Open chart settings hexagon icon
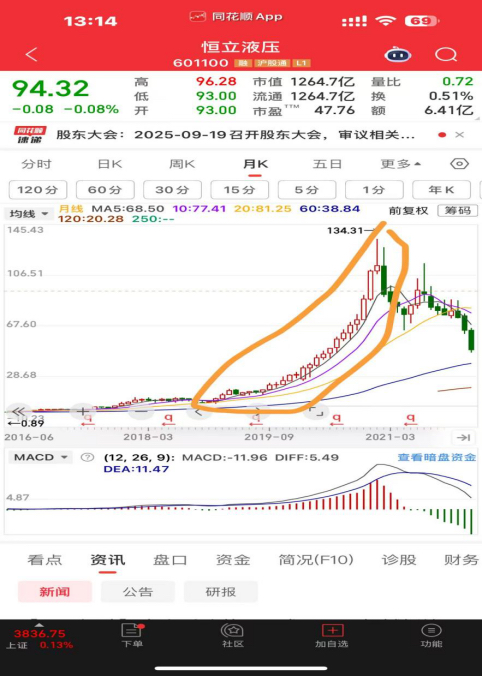Viewport: 482px width, 676px height. (x=459, y=164)
